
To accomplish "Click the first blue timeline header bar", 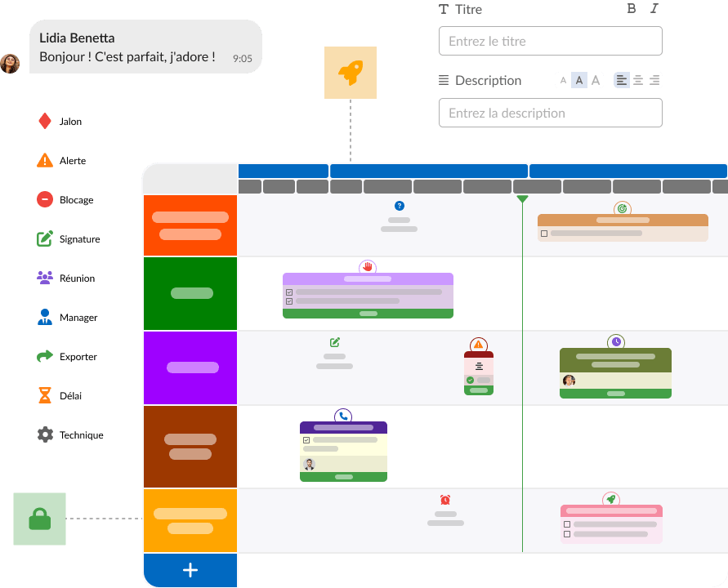I will [284, 171].
